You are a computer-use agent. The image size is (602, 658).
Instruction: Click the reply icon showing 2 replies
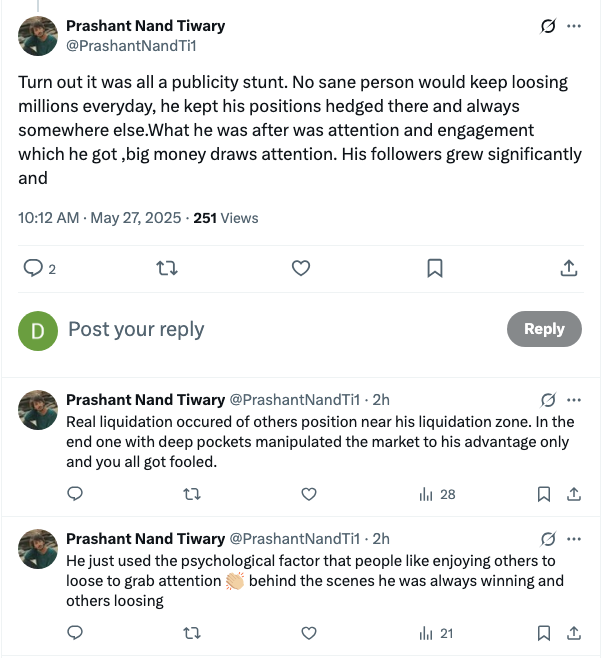(33, 268)
